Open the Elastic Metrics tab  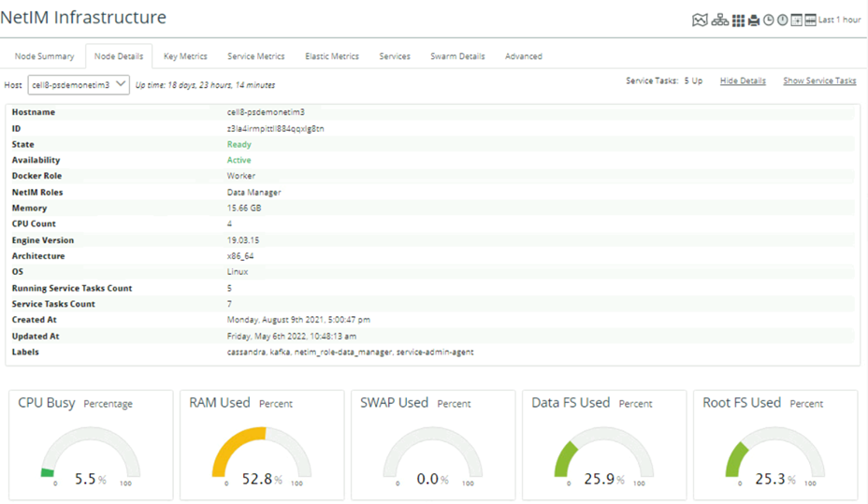[332, 56]
